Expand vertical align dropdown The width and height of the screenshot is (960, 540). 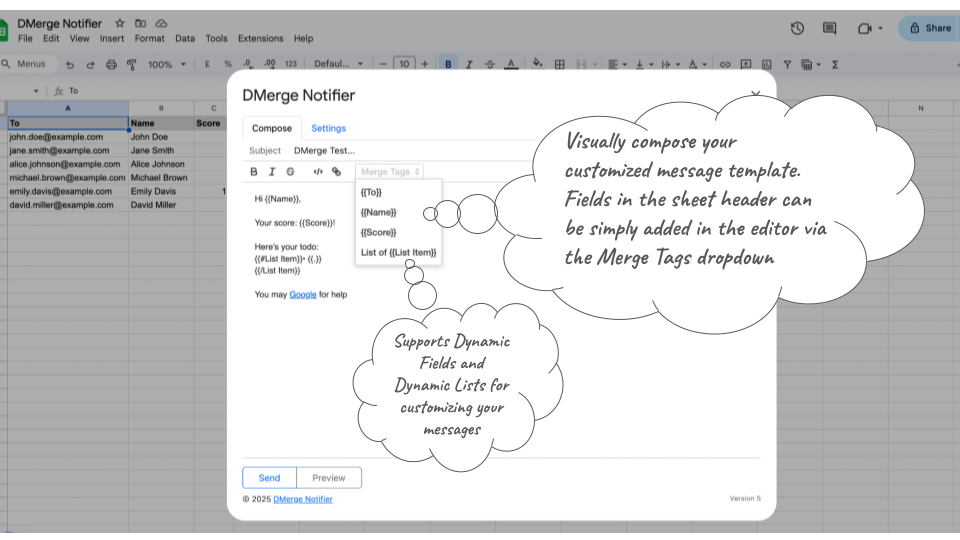[x=651, y=64]
